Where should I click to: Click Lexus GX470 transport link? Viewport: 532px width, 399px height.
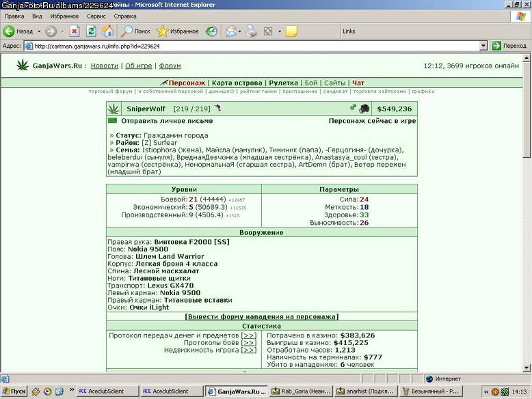170,286
